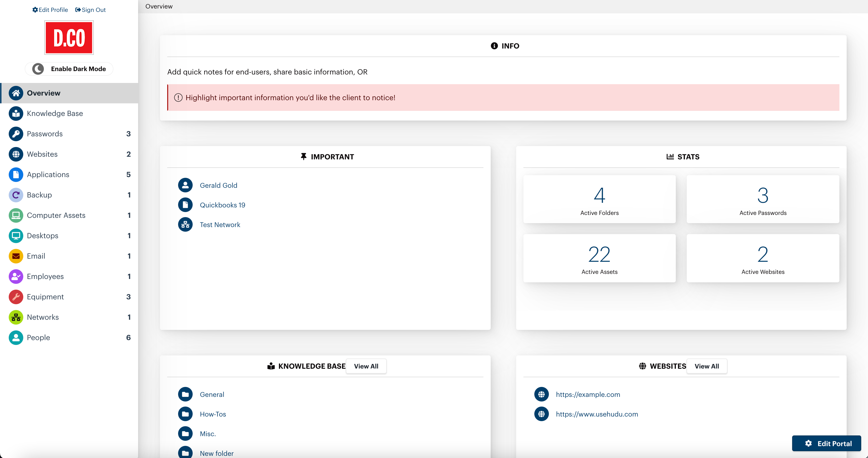Click the Employees people icon
Image resolution: width=868 pixels, height=458 pixels.
point(16,276)
